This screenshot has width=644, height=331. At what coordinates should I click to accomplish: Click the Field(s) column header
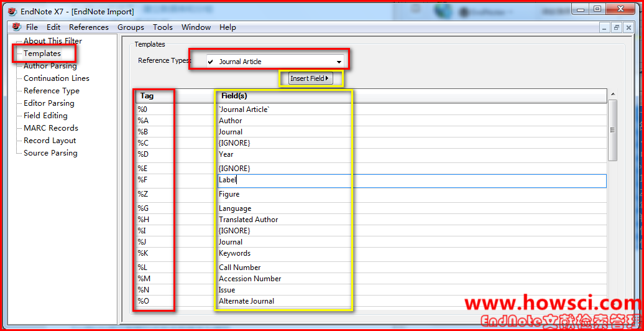pyautogui.click(x=411, y=96)
